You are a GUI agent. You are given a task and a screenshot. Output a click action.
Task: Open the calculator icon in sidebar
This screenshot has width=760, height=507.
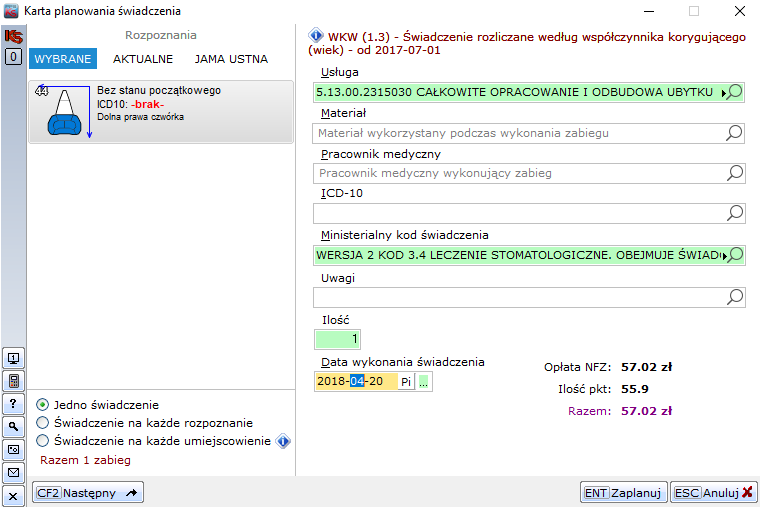coord(13,381)
